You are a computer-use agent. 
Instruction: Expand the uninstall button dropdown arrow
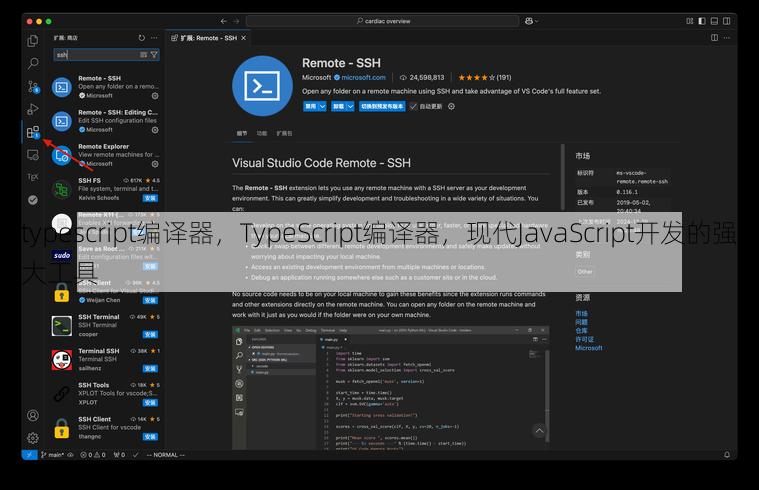coord(350,107)
